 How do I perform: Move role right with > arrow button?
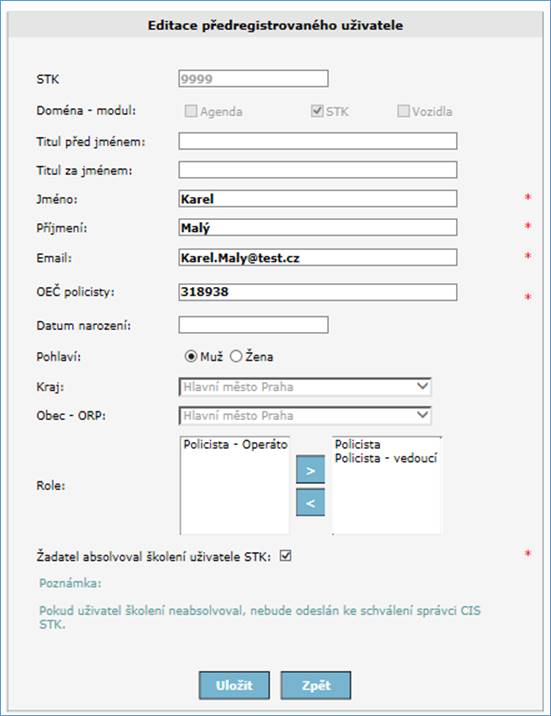tap(310, 470)
